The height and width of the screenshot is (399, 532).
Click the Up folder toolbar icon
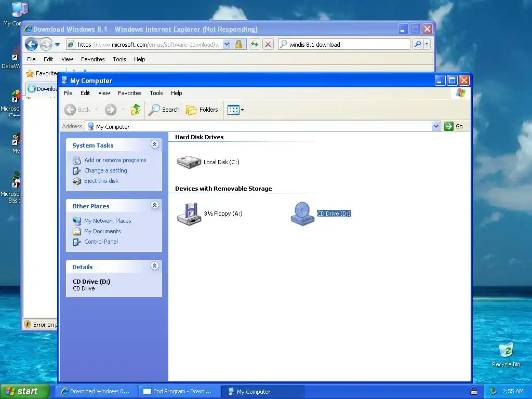pos(136,110)
